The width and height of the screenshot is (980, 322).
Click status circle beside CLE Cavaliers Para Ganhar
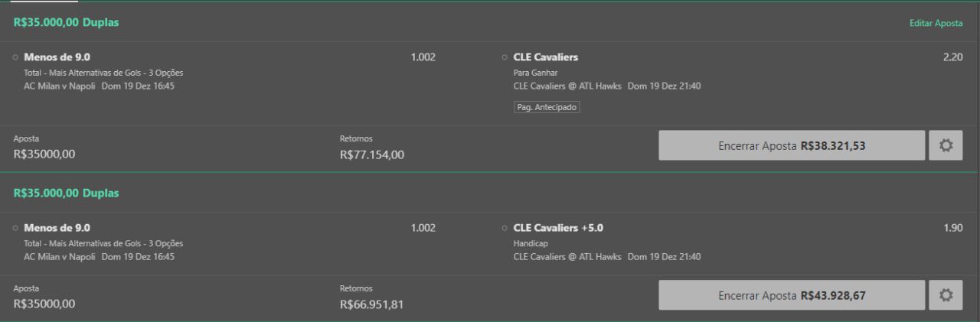click(505, 57)
